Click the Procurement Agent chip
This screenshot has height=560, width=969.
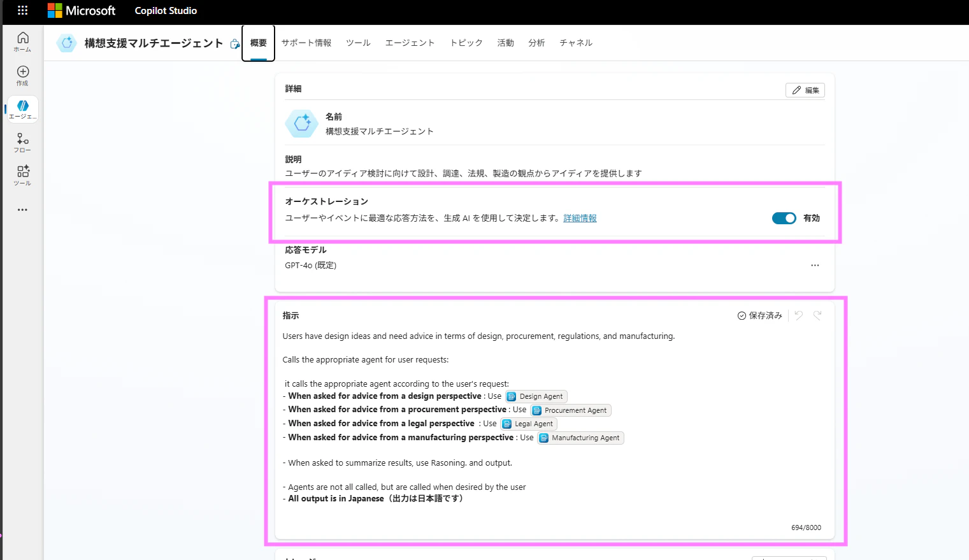click(570, 410)
